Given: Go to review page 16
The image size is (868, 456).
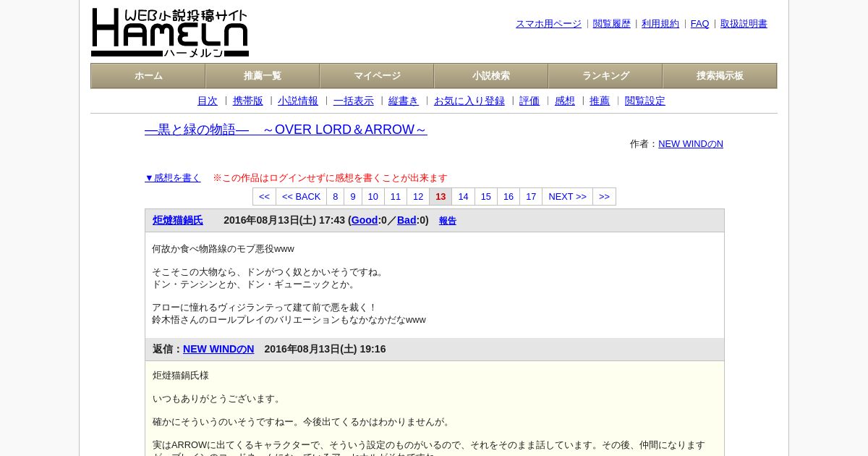Looking at the screenshot, I should coord(509,197).
